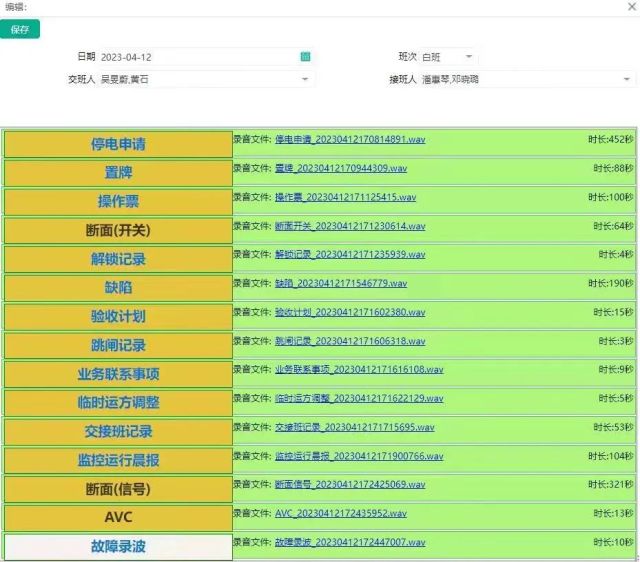Select the 业务联系事项 category
640x562 pixels.
118,374
